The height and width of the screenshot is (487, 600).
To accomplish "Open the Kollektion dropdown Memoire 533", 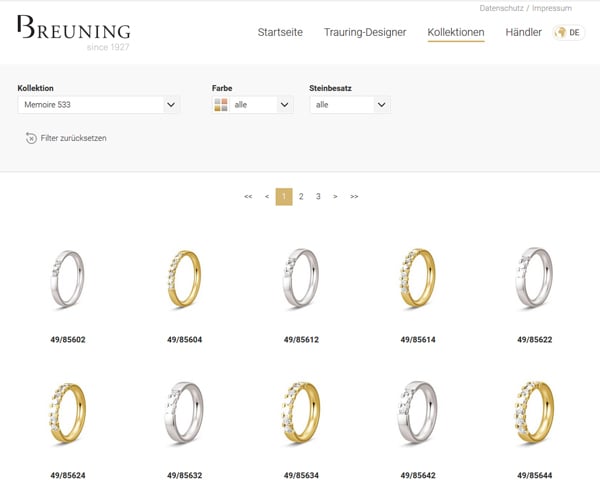I will 98,105.
